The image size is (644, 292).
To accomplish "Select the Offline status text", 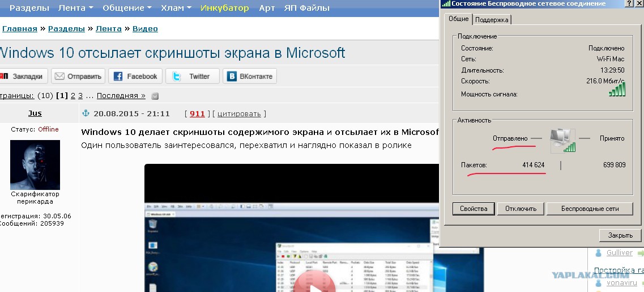I will [x=49, y=129].
